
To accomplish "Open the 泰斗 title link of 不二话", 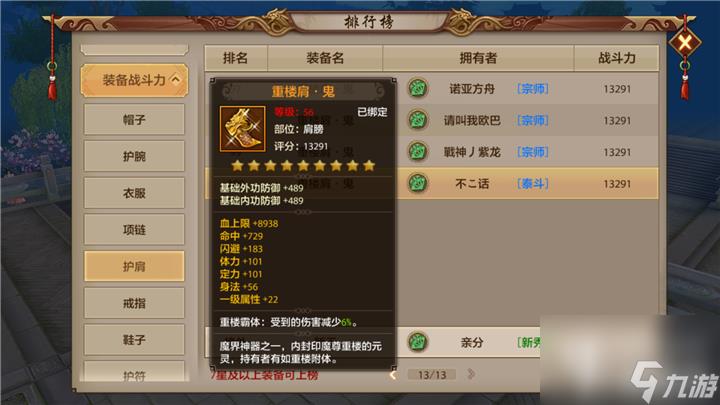I will [x=533, y=183].
